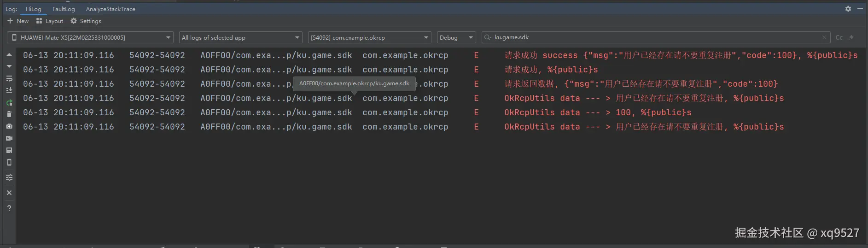This screenshot has height=248, width=868.
Task: Take a screenshot with camera icon
Action: tap(9, 126)
